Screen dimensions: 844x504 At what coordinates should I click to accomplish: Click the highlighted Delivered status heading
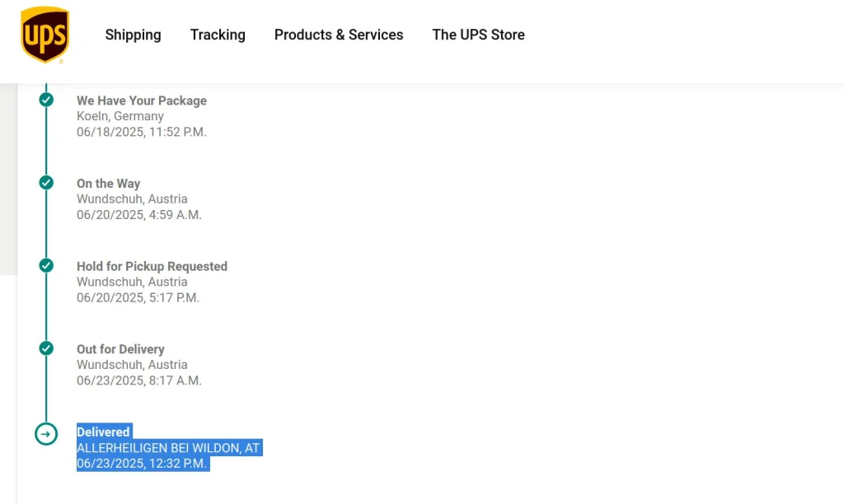coord(103,432)
